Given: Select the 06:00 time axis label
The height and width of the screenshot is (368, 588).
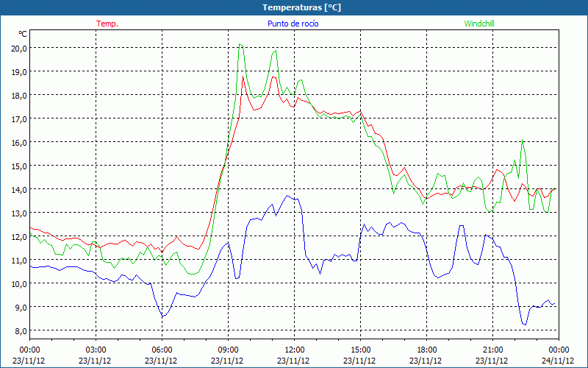Looking at the screenshot, I should coord(162,350).
